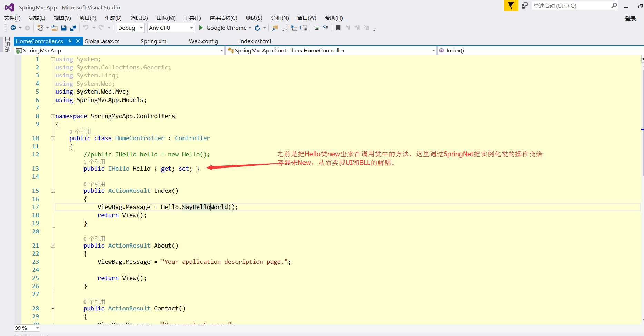Switch to the Global.asax.cs tab
The width and height of the screenshot is (644, 336).
pyautogui.click(x=102, y=41)
